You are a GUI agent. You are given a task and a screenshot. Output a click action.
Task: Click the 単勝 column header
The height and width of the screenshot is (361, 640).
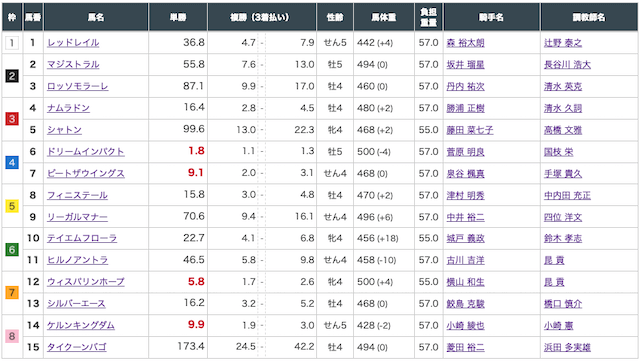pyautogui.click(x=178, y=17)
